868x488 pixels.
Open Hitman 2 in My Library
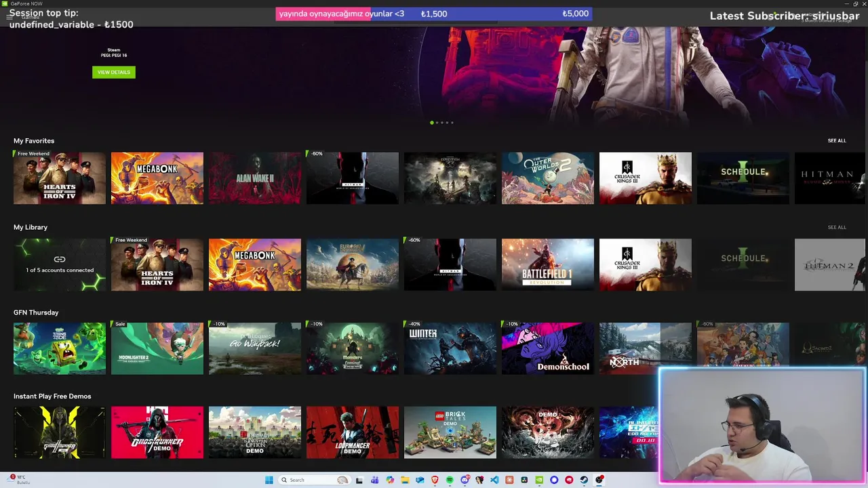pos(830,264)
